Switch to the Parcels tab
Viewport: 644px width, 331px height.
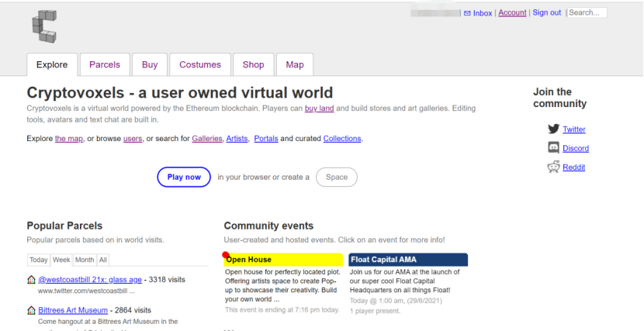tap(105, 64)
